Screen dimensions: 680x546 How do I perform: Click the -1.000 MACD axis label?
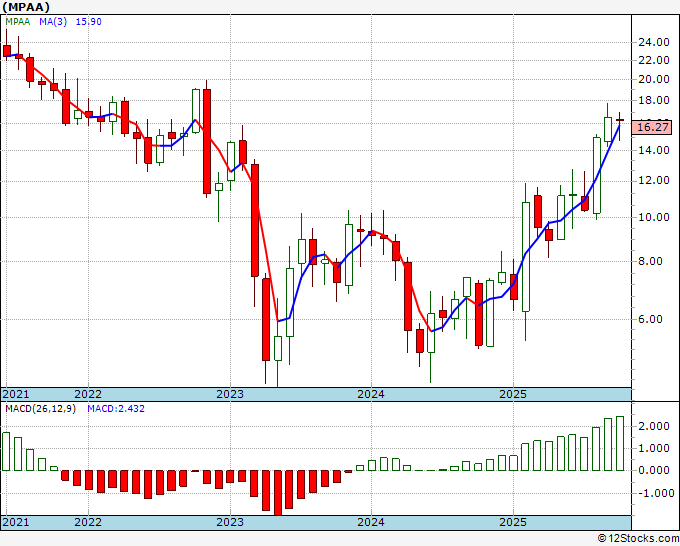[x=654, y=493]
